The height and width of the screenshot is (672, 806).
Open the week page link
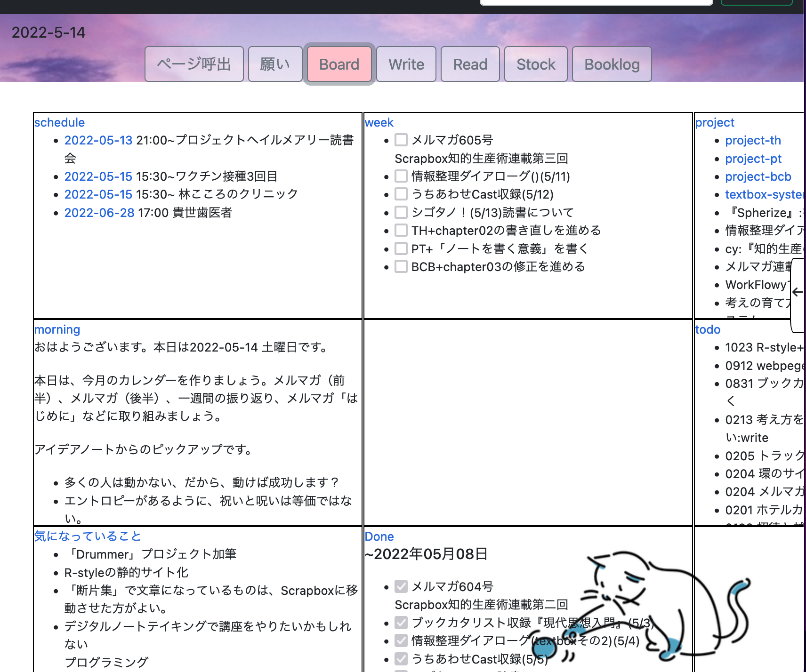(379, 122)
